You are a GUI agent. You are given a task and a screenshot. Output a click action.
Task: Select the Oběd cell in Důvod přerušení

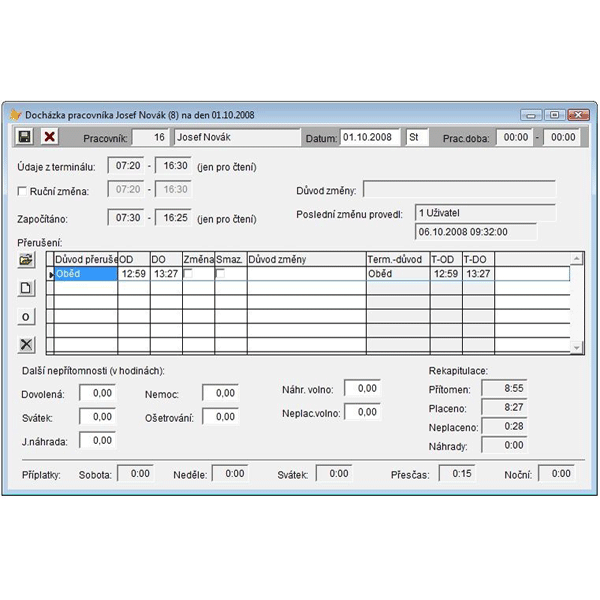pos(85,273)
